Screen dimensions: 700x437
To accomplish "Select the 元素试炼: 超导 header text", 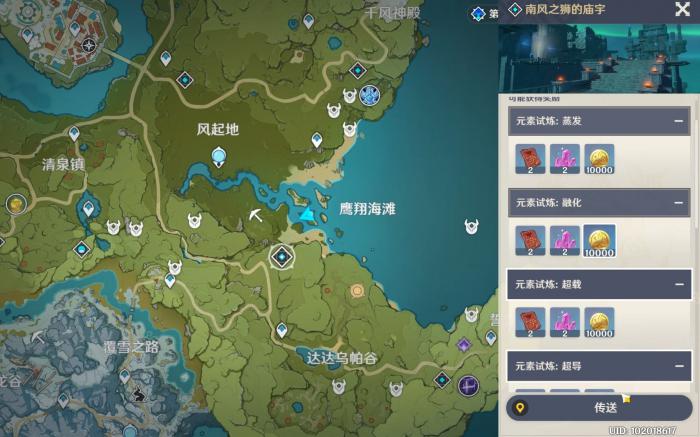I will coord(549,366).
